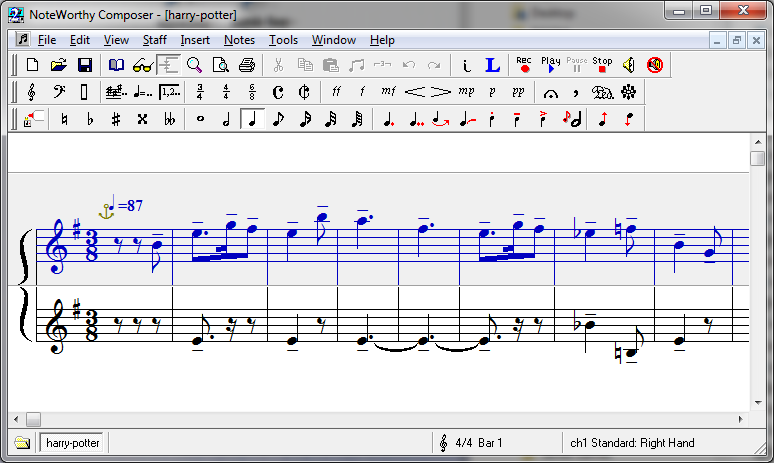Toggle grace note option
The image size is (774, 463).
point(572,119)
